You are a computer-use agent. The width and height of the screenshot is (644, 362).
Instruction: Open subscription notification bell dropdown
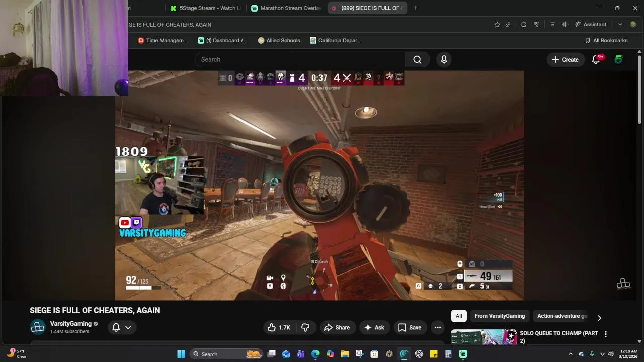point(121,327)
